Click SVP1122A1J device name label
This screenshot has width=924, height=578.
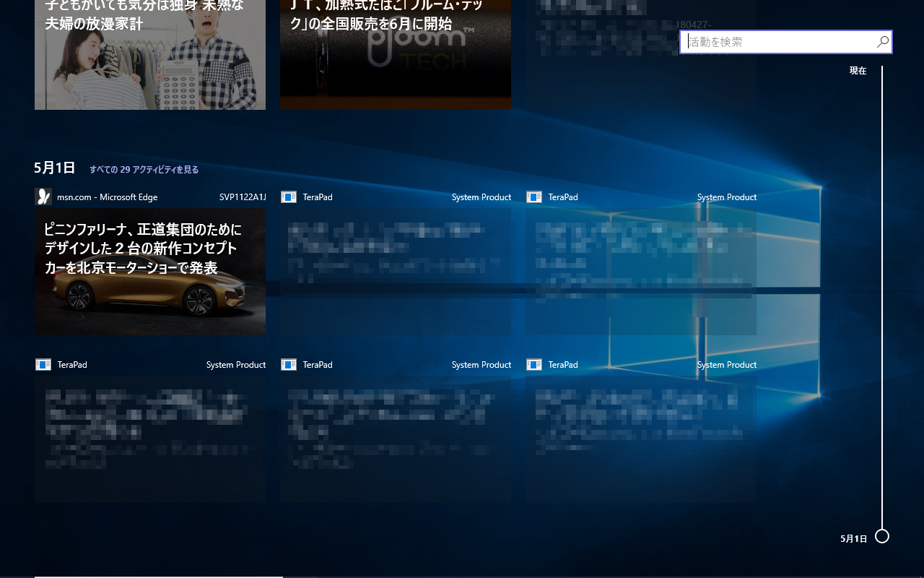pos(243,197)
